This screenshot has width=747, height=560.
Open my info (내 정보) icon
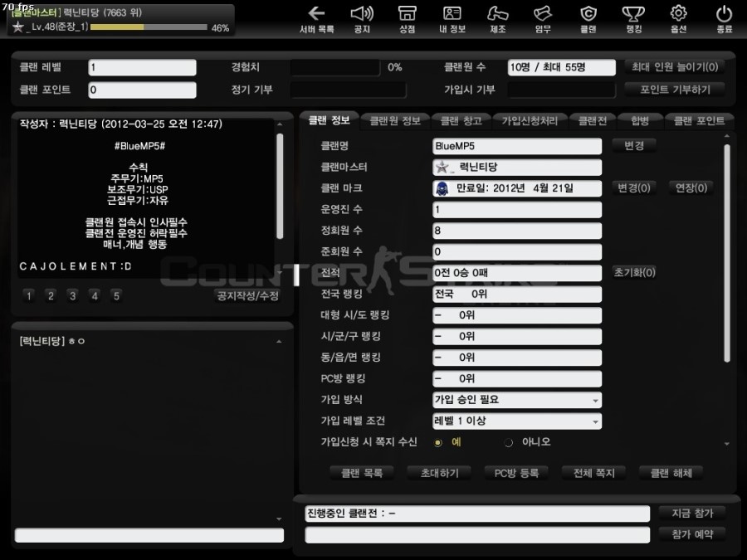(452, 20)
